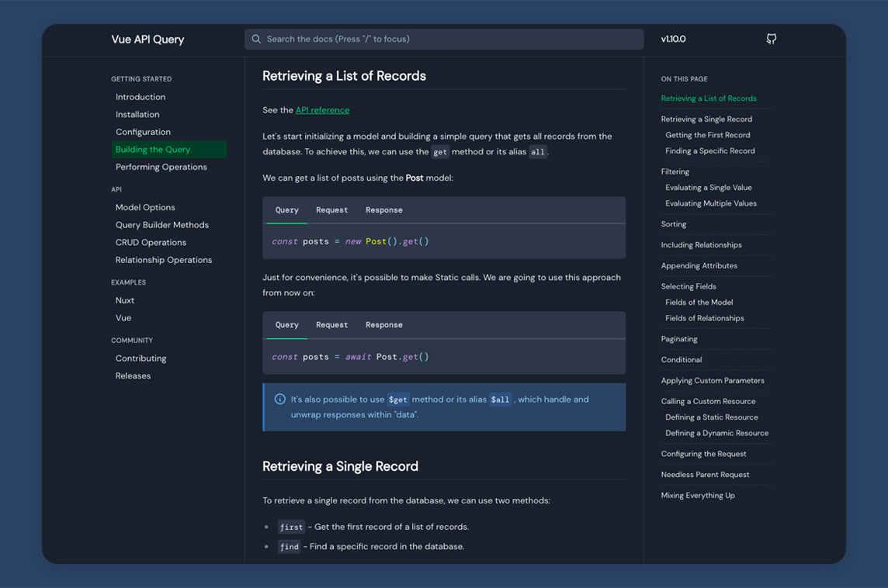Click the info icon in the tip box

coord(279,399)
